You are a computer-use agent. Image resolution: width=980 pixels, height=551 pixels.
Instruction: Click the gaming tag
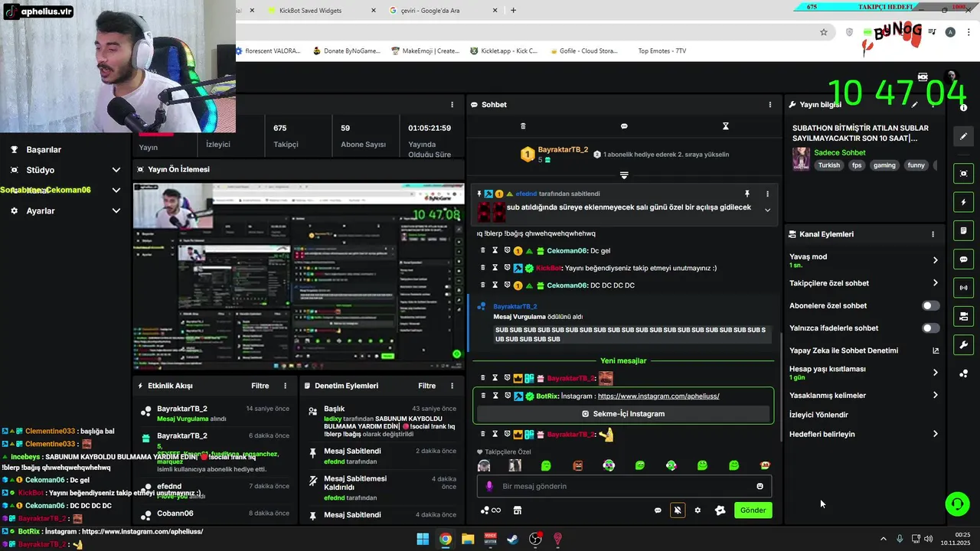tap(884, 165)
